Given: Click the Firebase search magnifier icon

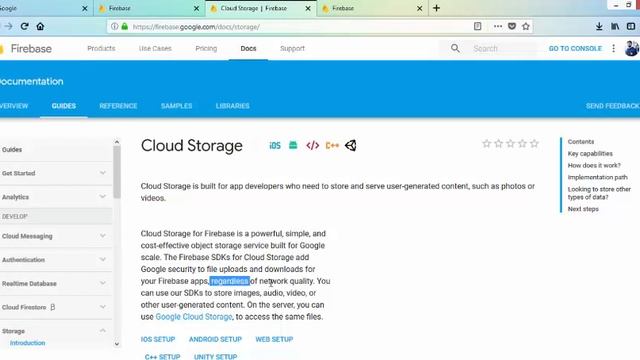Looking at the screenshot, I should click(x=455, y=48).
